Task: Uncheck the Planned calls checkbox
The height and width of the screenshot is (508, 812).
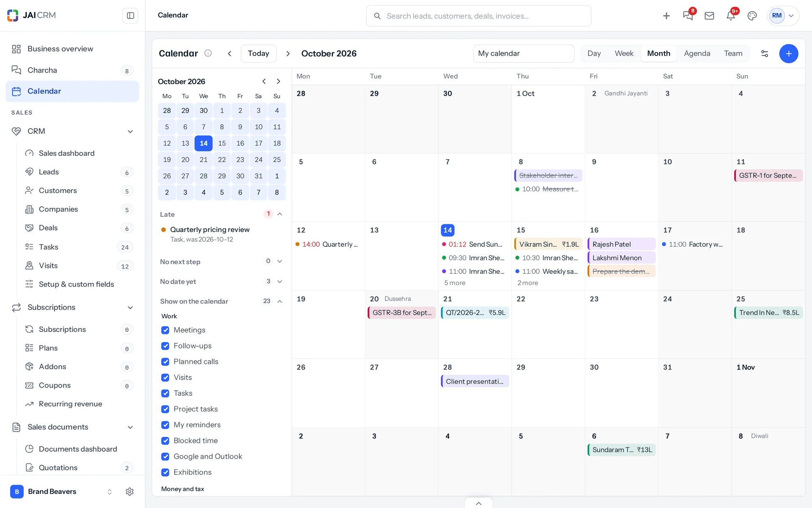Action: click(x=165, y=362)
